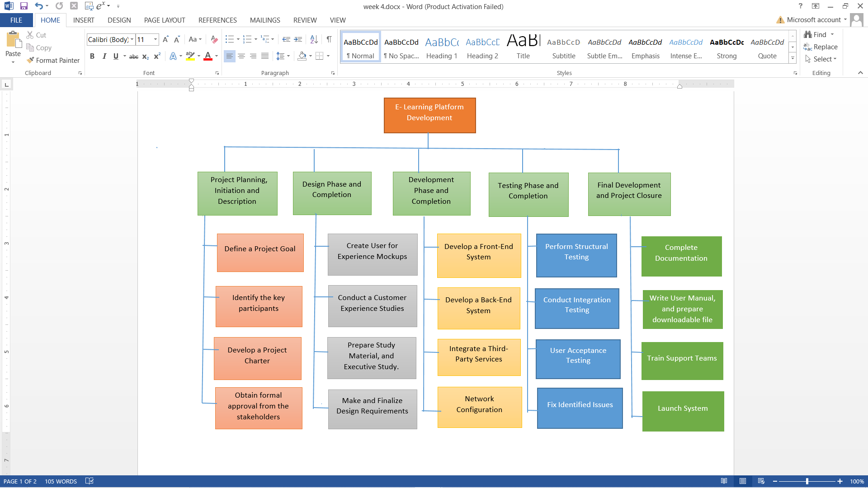Click the word count in status bar
Image resolution: width=868 pixels, height=488 pixels.
(x=61, y=481)
